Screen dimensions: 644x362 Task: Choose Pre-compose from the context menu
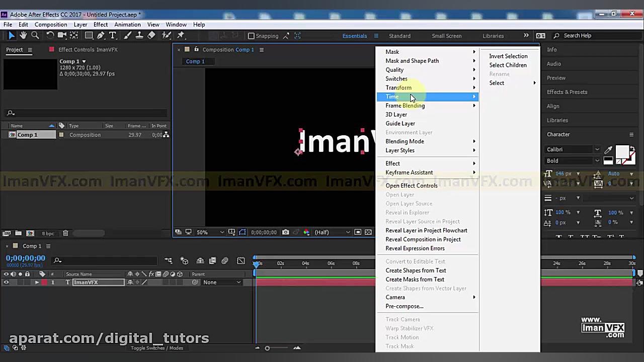[x=405, y=306]
